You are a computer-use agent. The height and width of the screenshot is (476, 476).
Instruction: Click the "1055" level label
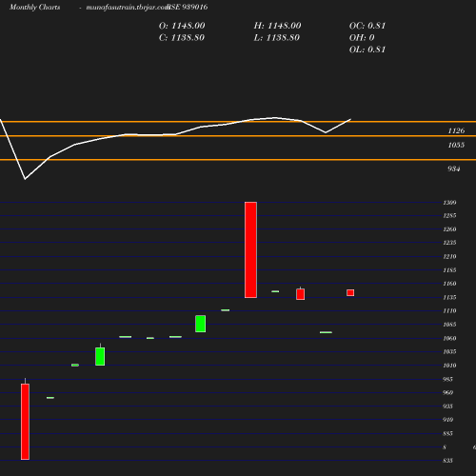coord(456,145)
